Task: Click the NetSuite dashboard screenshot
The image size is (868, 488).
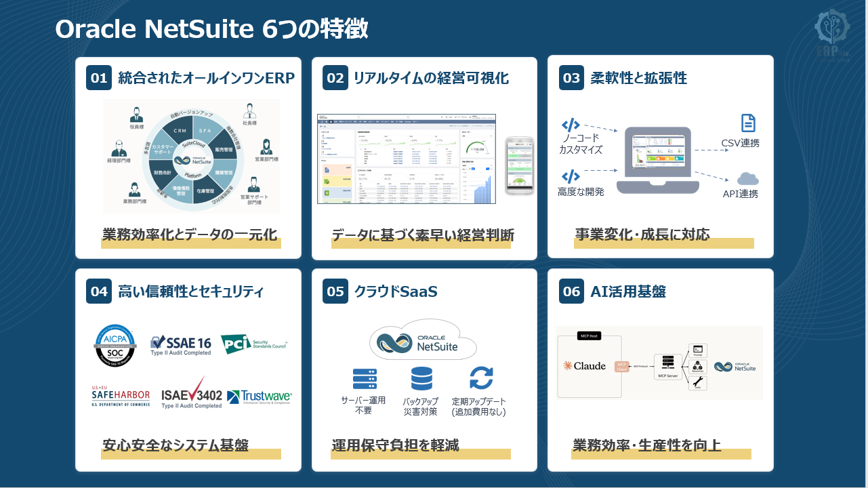Action: pyautogui.click(x=406, y=159)
